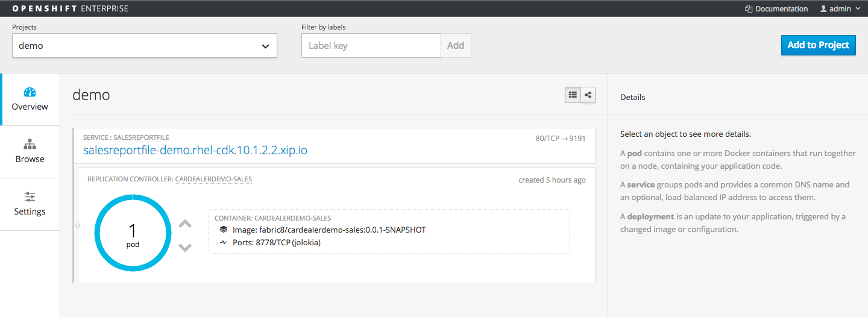Screen dimensions: 868x317
Task: Open the SALESREPORTFILE service link
Action: click(x=141, y=137)
